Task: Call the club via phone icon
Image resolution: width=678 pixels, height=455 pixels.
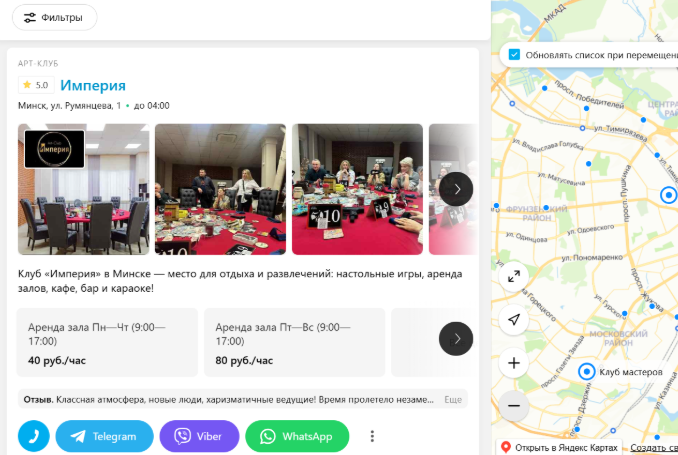Action: click(34, 436)
